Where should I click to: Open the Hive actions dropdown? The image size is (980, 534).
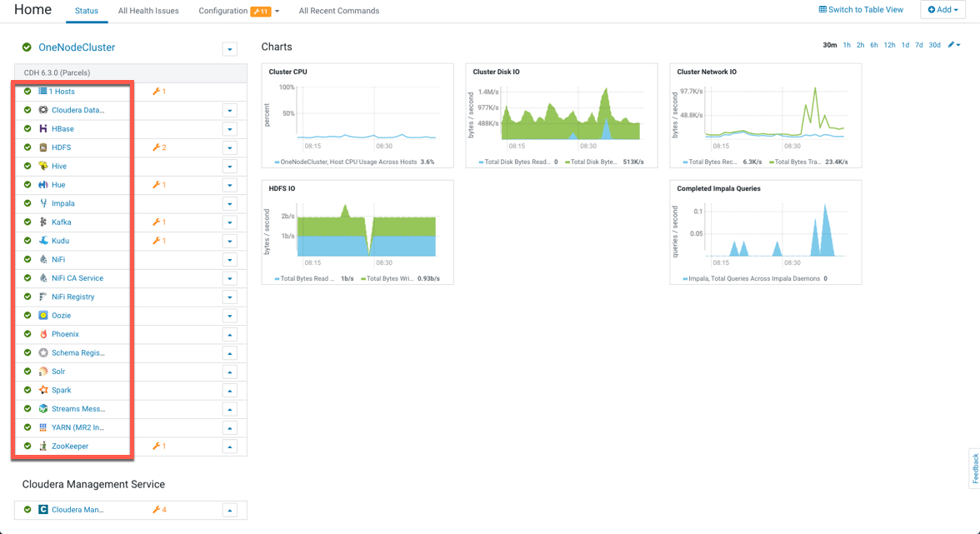[230, 167]
